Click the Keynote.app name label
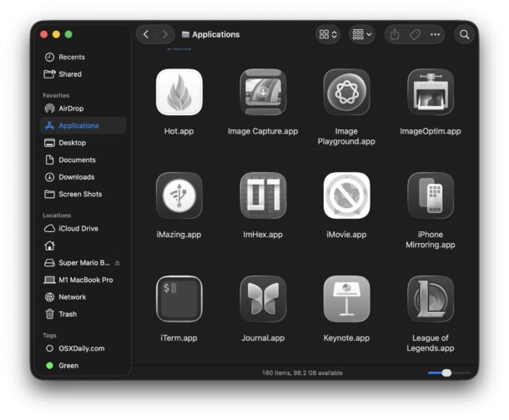This screenshot has height=420, width=509. (x=346, y=338)
